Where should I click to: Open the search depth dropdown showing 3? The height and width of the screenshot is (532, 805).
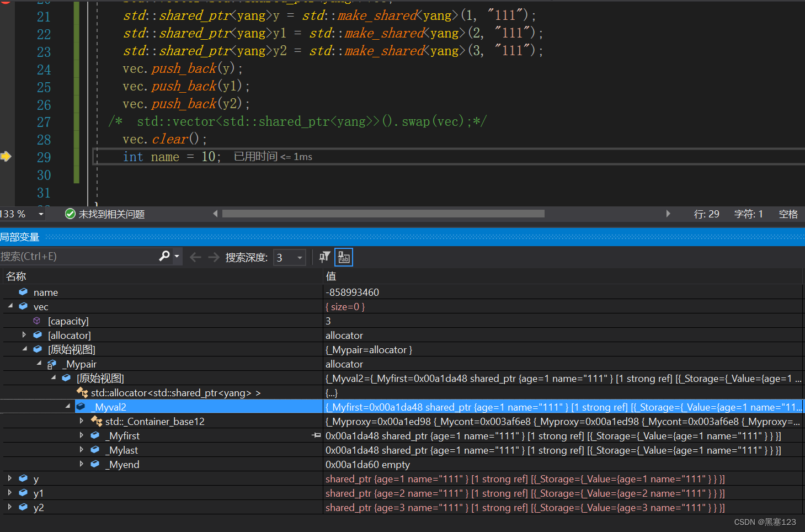pos(290,257)
